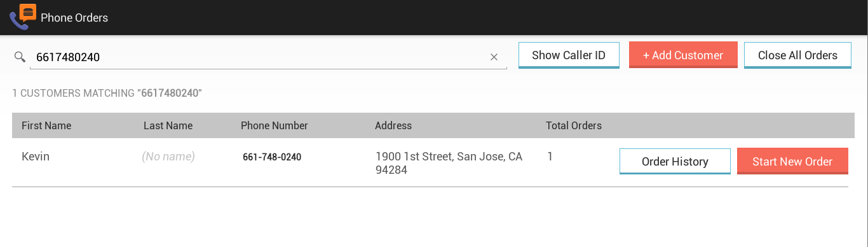Viewport: 868px width, 247px height.
Task: Start New Order for Kevin
Action: [792, 162]
